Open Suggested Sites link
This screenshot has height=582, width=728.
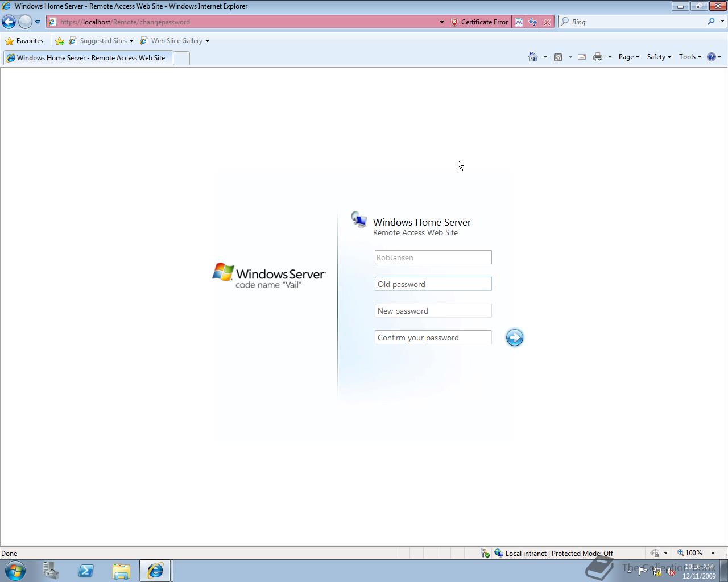[x=101, y=41]
